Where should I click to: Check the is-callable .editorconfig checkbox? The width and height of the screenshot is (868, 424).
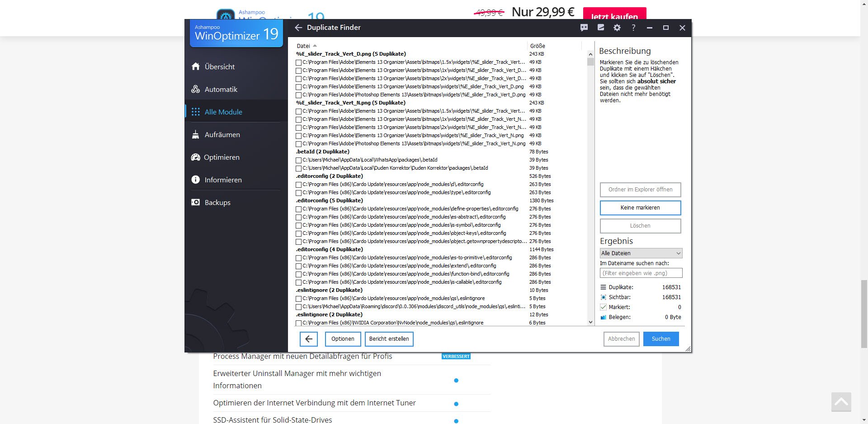[298, 282]
